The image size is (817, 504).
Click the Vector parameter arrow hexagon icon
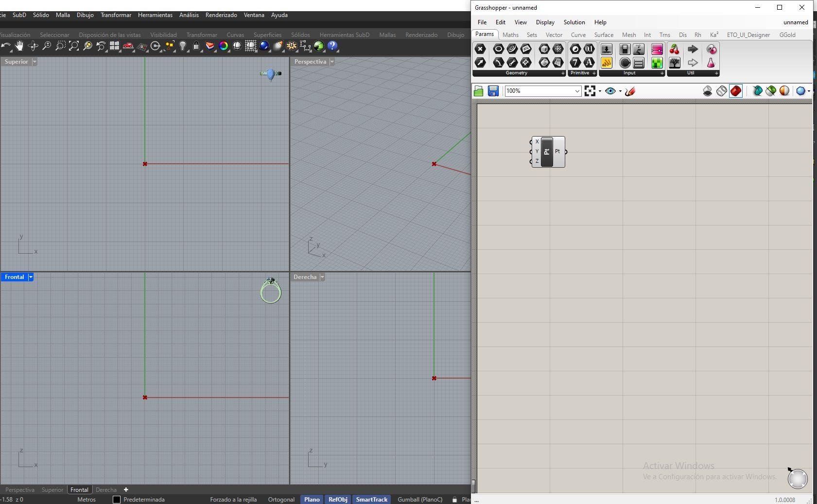(x=480, y=62)
